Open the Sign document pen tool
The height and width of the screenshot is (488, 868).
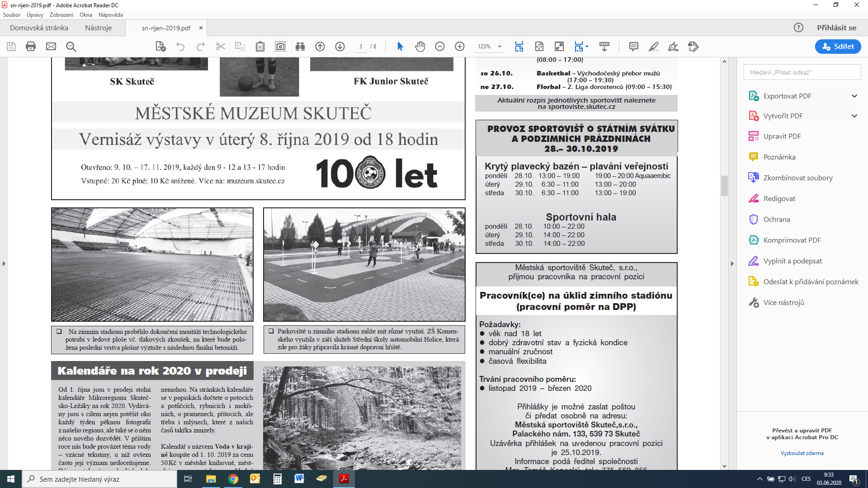pyautogui.click(x=674, y=47)
